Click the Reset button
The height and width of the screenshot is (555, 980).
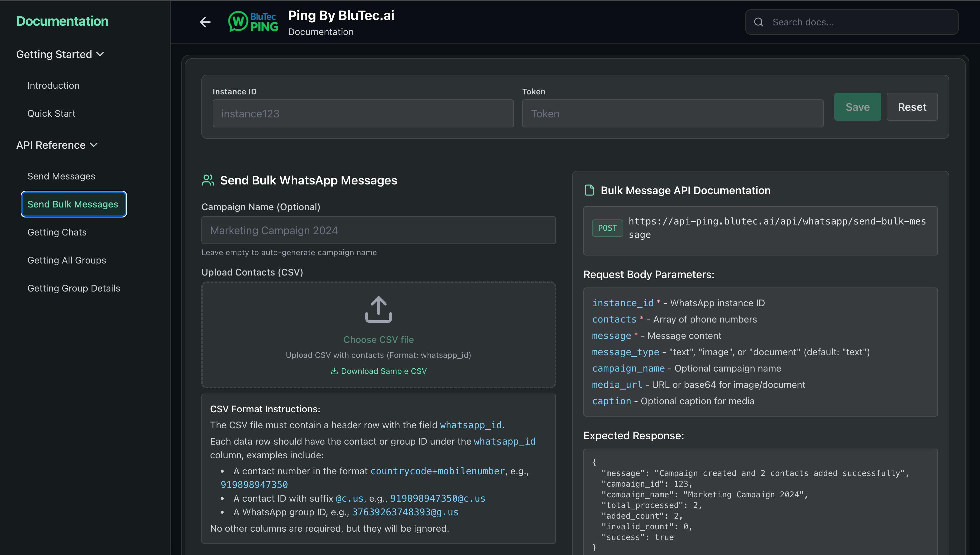[912, 107]
